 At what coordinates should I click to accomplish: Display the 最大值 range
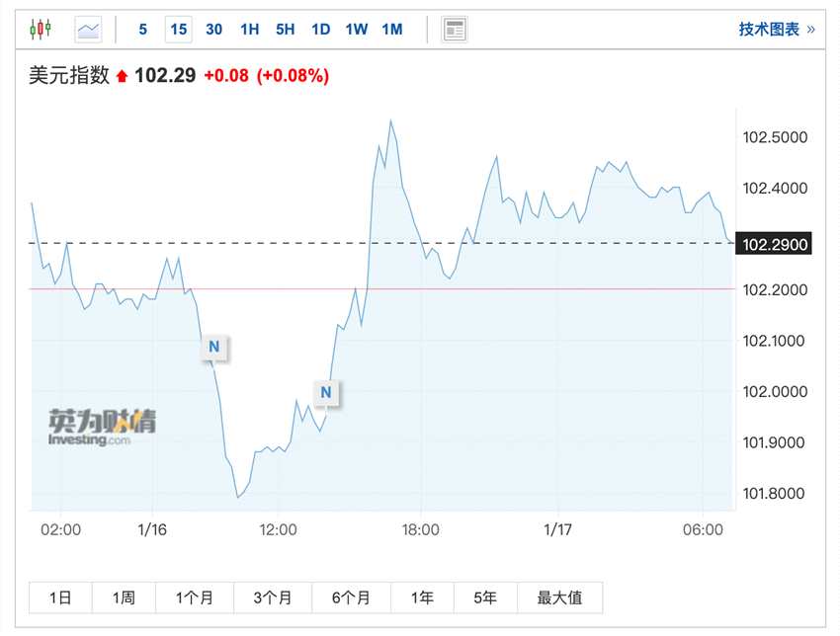click(x=559, y=597)
